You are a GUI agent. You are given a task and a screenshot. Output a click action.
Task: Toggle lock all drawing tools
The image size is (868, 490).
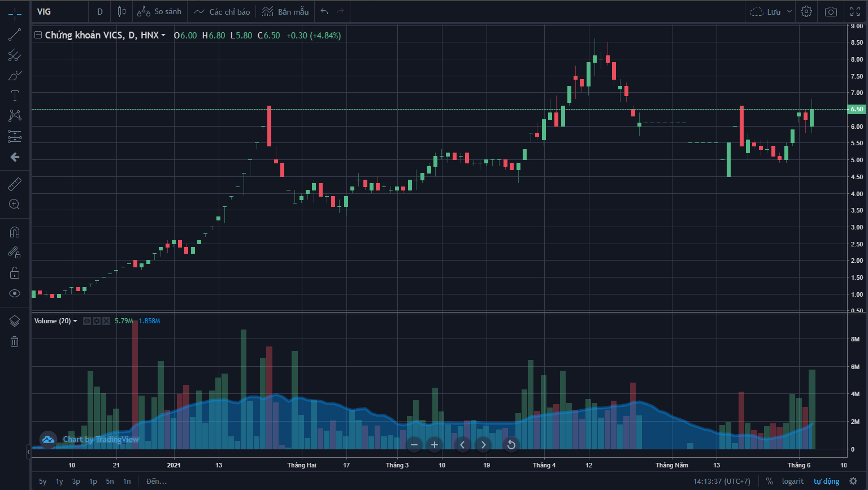coord(15,273)
